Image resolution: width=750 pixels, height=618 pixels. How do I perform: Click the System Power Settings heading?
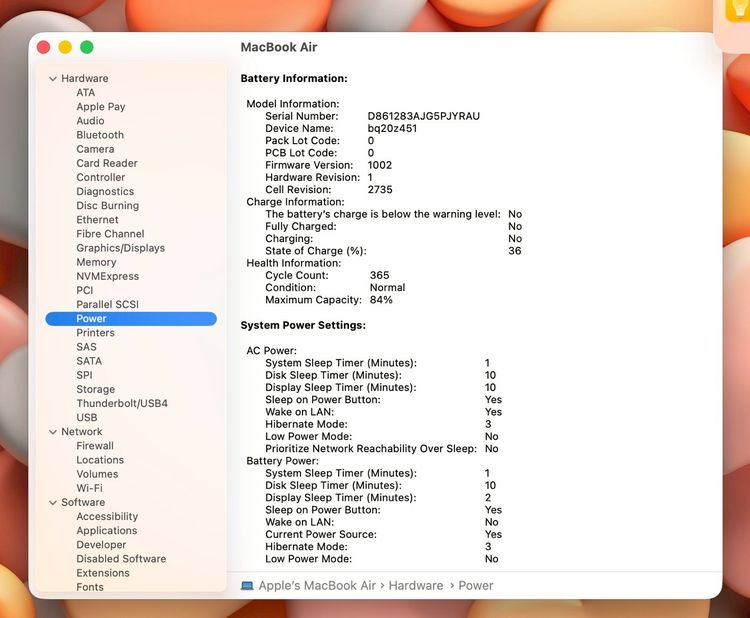pyautogui.click(x=303, y=325)
